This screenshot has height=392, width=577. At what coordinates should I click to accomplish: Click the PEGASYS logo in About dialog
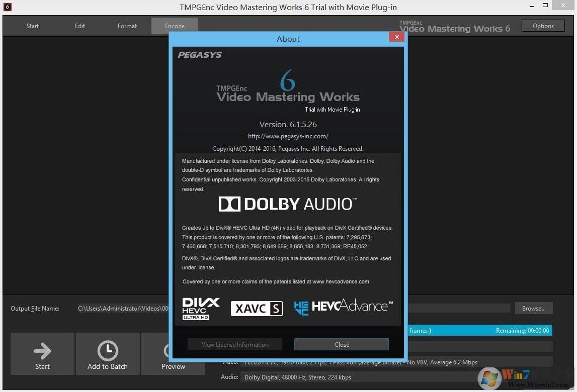coord(200,55)
